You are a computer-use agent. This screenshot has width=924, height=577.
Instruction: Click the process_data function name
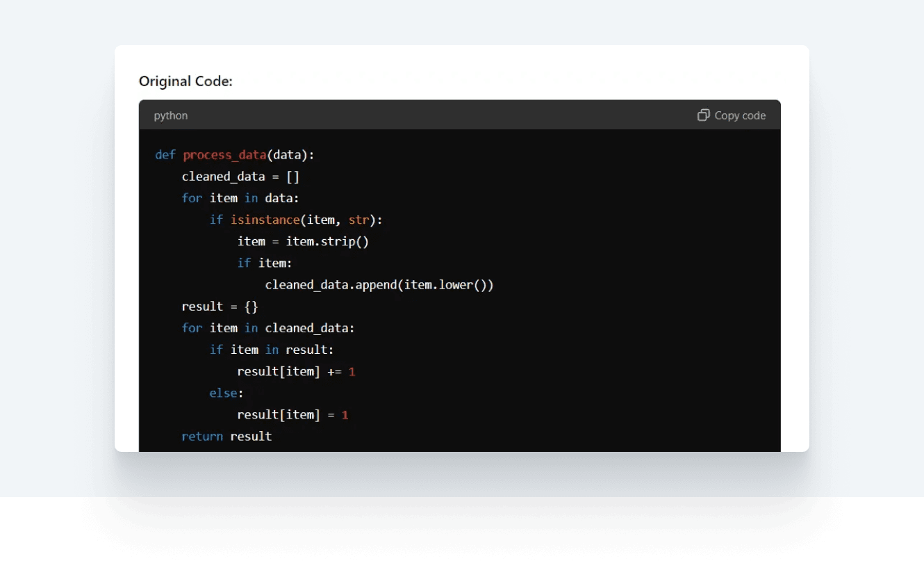click(x=224, y=154)
